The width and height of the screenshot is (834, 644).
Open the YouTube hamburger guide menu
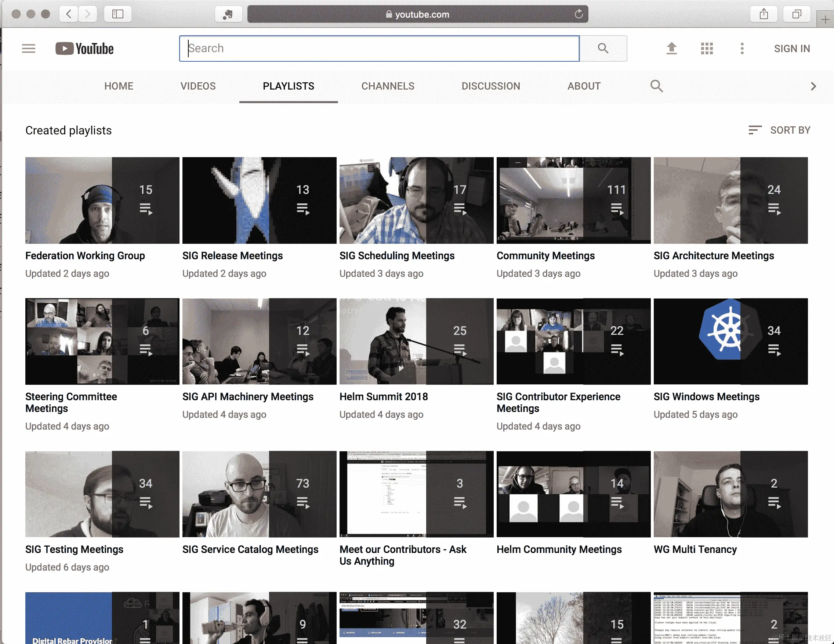29,48
